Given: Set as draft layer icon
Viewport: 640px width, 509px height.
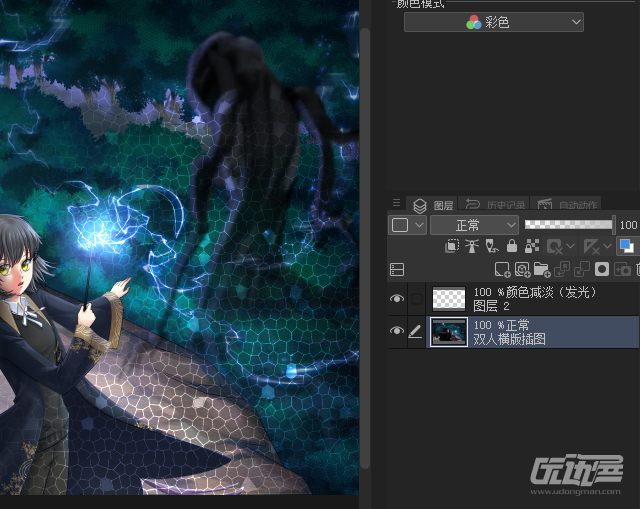Looking at the screenshot, I should [492, 246].
